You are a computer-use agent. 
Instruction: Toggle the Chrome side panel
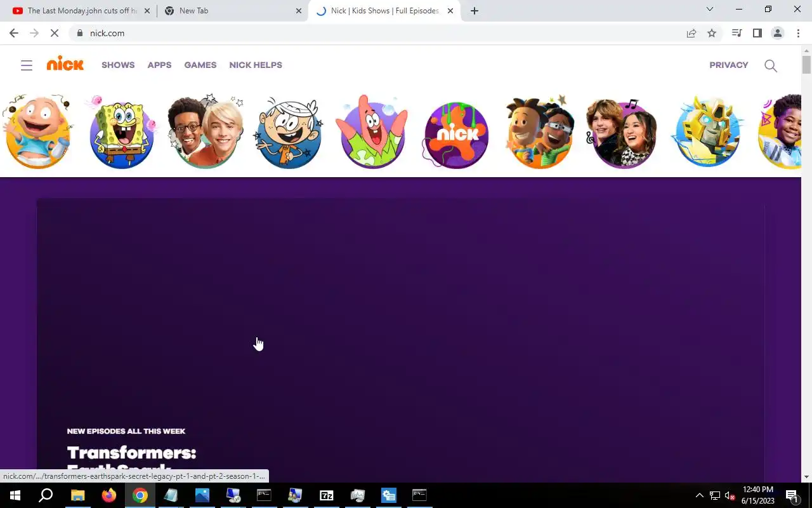pos(757,33)
